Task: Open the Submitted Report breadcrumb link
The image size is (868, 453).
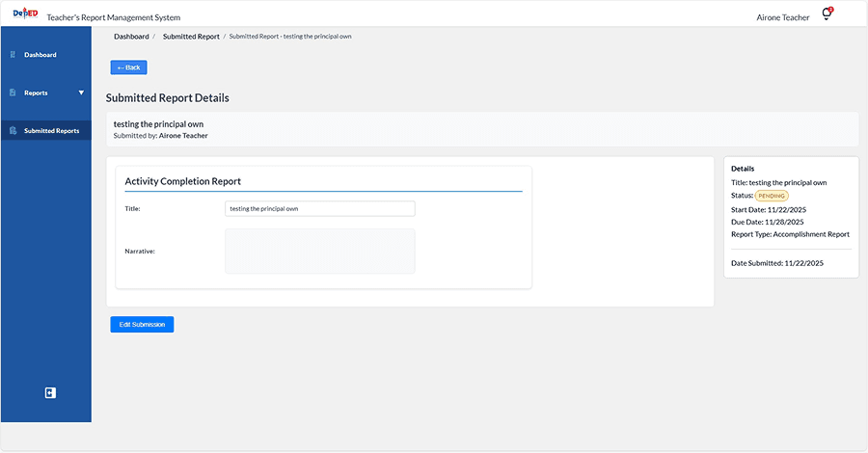Action: click(x=191, y=37)
